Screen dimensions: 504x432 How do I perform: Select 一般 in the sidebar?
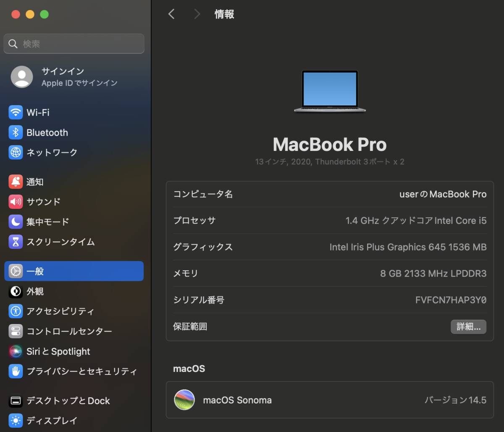tap(74, 271)
